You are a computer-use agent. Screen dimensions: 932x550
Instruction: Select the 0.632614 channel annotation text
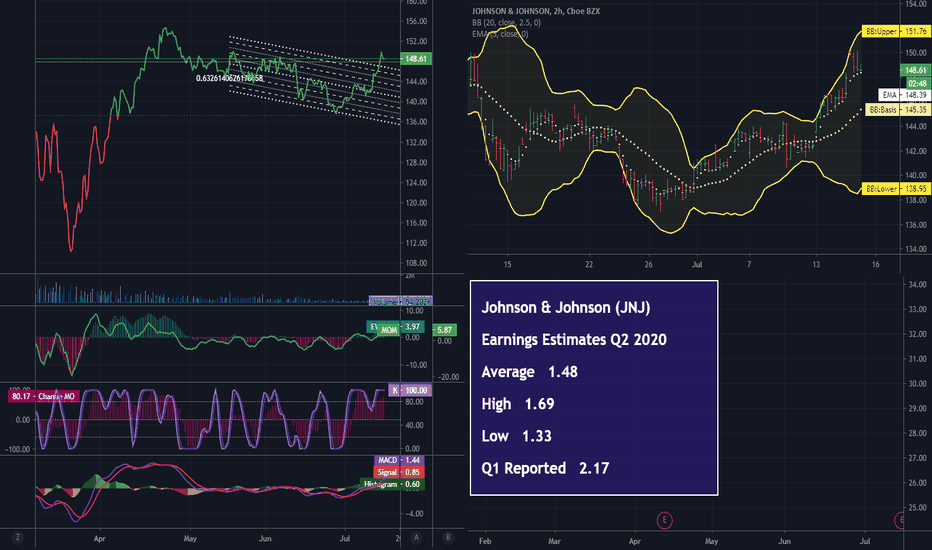point(229,78)
